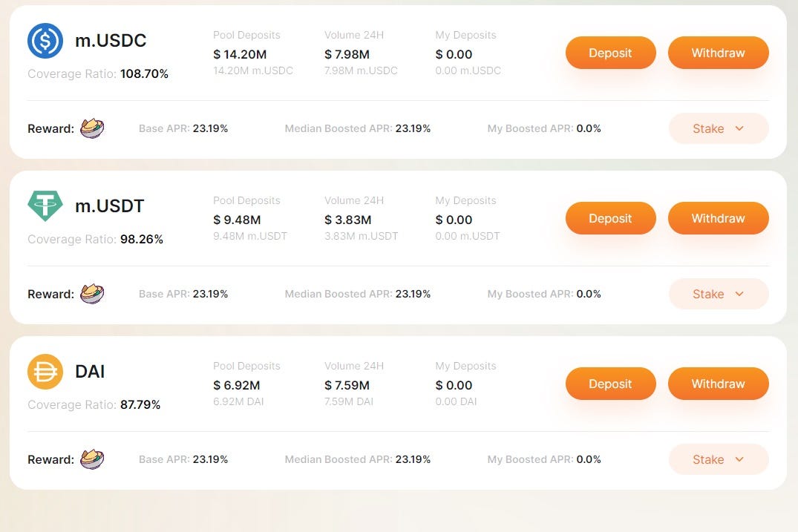This screenshot has width=798, height=532.
Task: Withdraw from the DAI pool
Action: coord(718,384)
